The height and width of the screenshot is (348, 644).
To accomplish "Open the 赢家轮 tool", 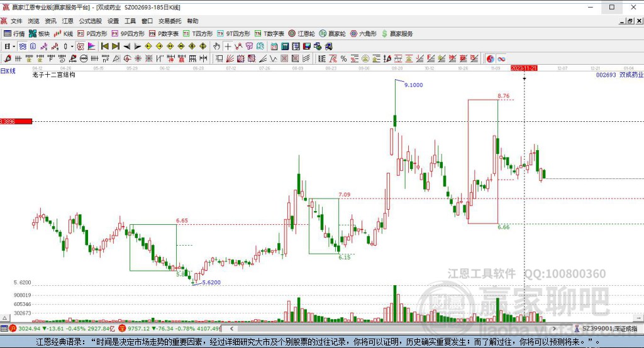I will 332,34.
